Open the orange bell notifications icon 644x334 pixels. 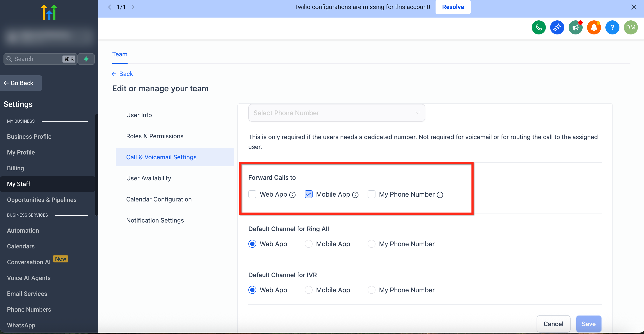[594, 27]
